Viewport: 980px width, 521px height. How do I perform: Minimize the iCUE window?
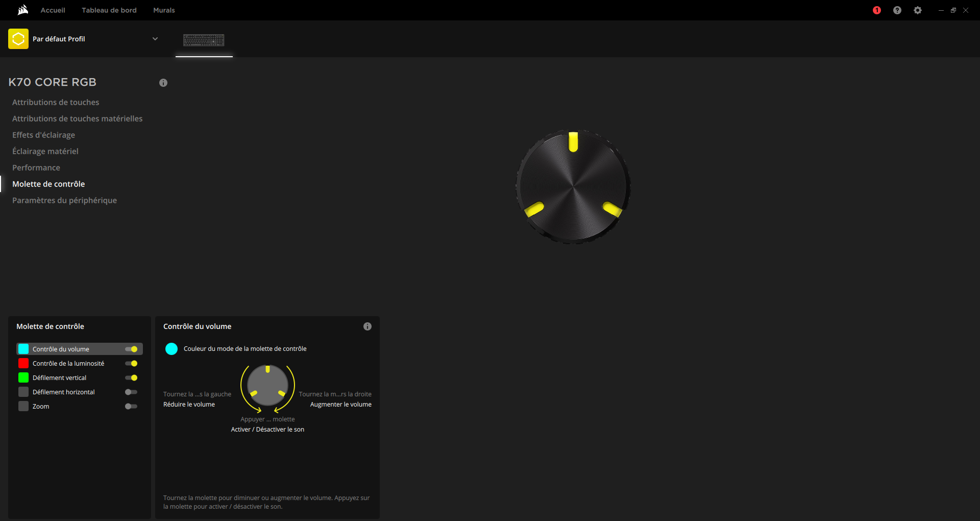941,10
